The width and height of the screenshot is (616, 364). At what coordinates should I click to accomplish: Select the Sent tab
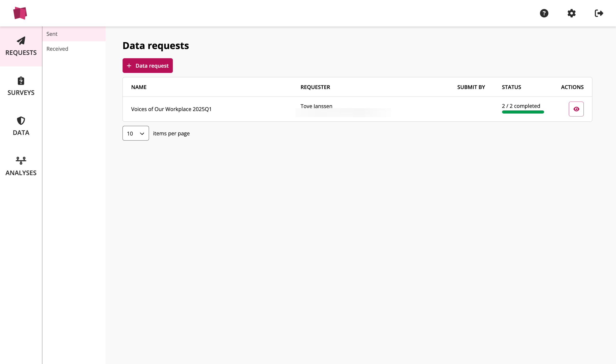[52, 34]
